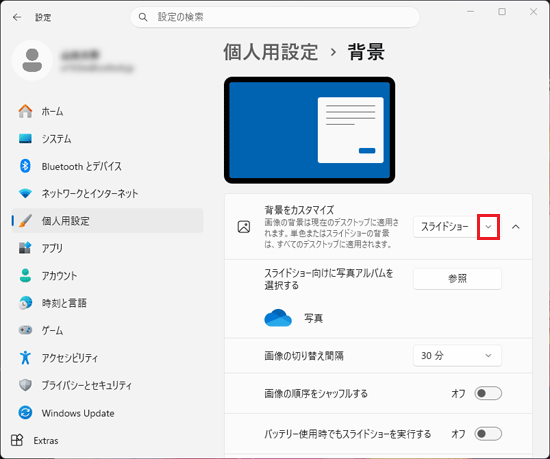Toggle 画像の順序をシャッフルする switch
The height and width of the screenshot is (459, 550).
click(x=488, y=393)
